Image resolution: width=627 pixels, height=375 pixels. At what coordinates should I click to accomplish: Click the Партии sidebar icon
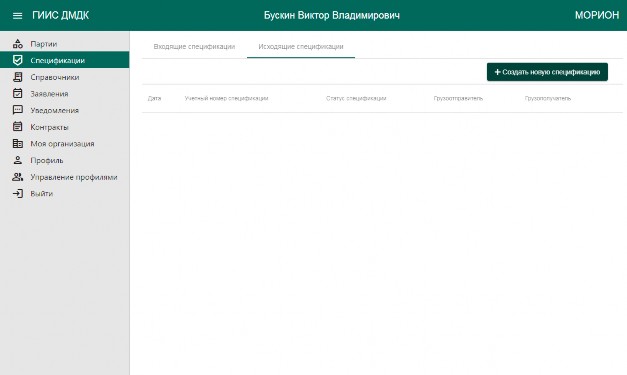click(18, 44)
